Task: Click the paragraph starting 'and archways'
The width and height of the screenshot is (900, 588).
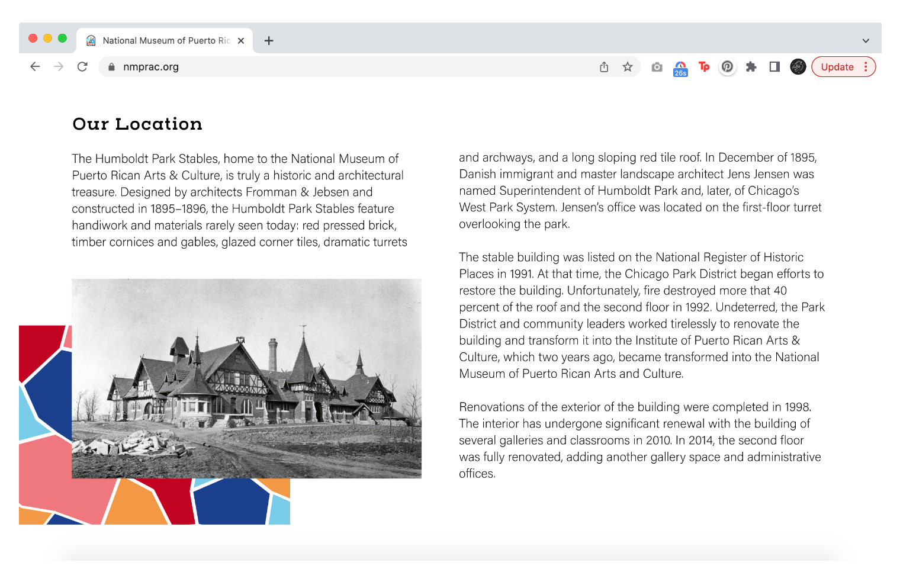Action: (641, 191)
